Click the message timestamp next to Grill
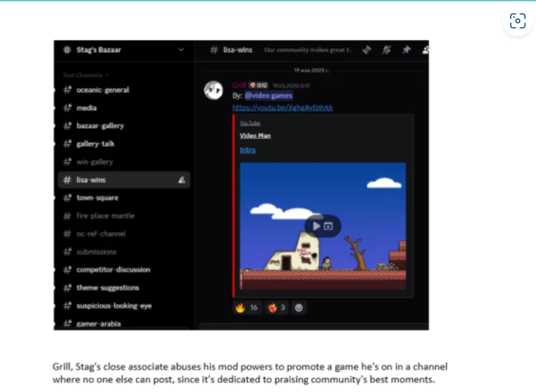The width and height of the screenshot is (536, 392). pos(291,86)
